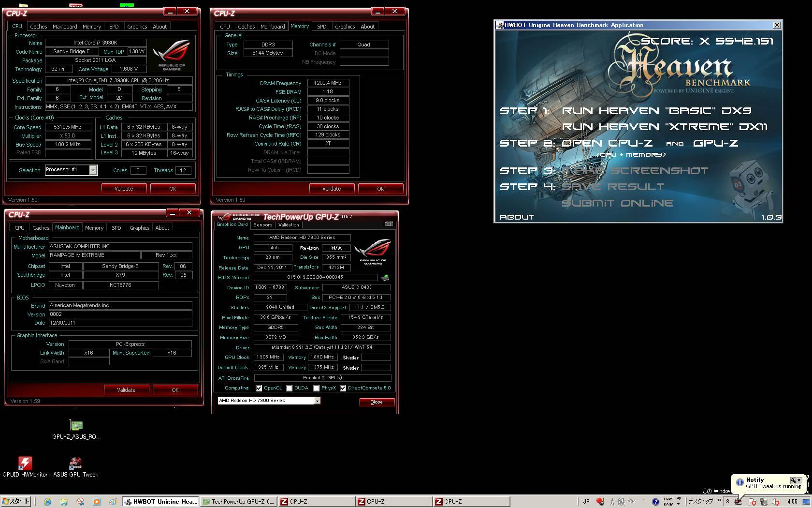Click the DRAM Frequency value 1202.4 MHz
812x508 pixels.
(328, 83)
